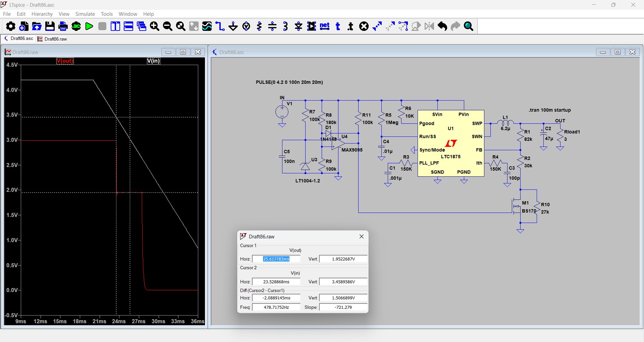
Task: Click Cursor 1 Vert voltage field
Action: point(343,259)
